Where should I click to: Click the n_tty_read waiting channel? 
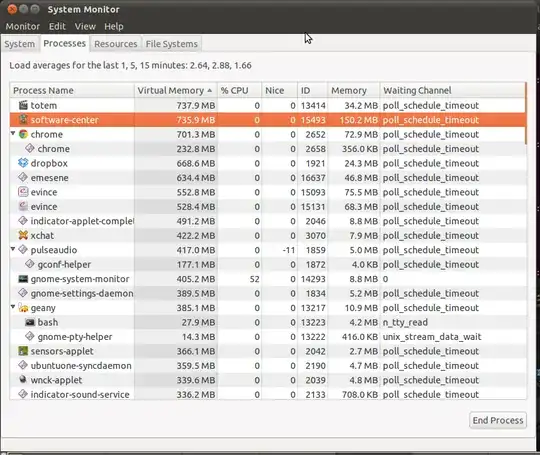[405, 322]
